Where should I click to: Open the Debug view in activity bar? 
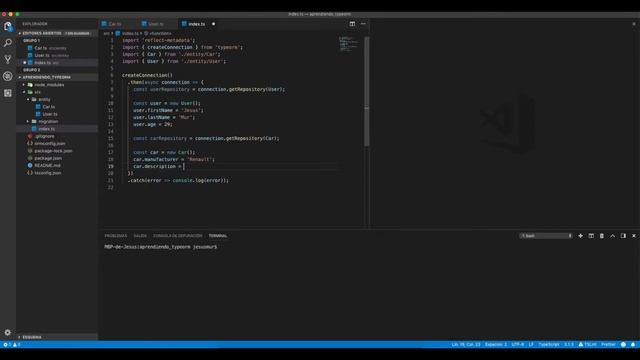pos(8,76)
